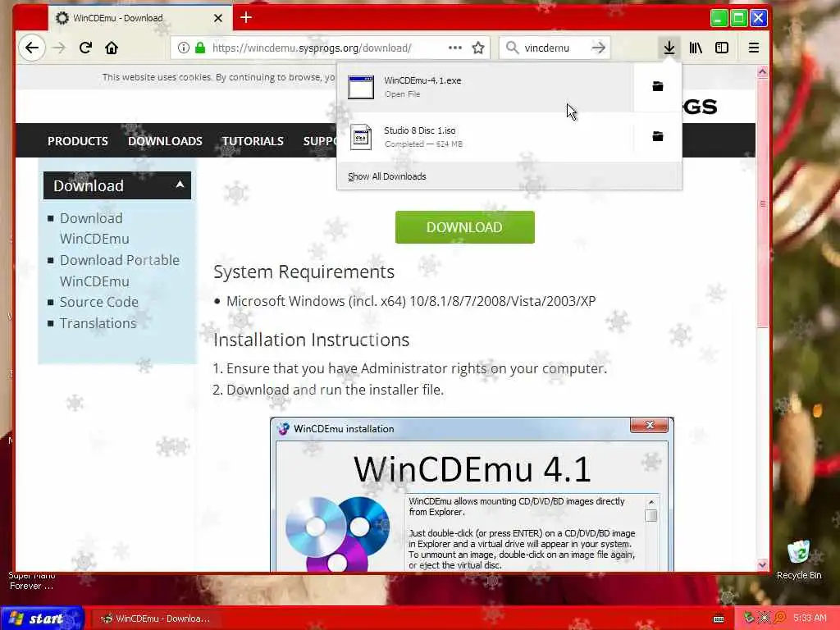Image resolution: width=840 pixels, height=630 pixels.
Task: Click the installer screenshot image
Action: [472, 495]
